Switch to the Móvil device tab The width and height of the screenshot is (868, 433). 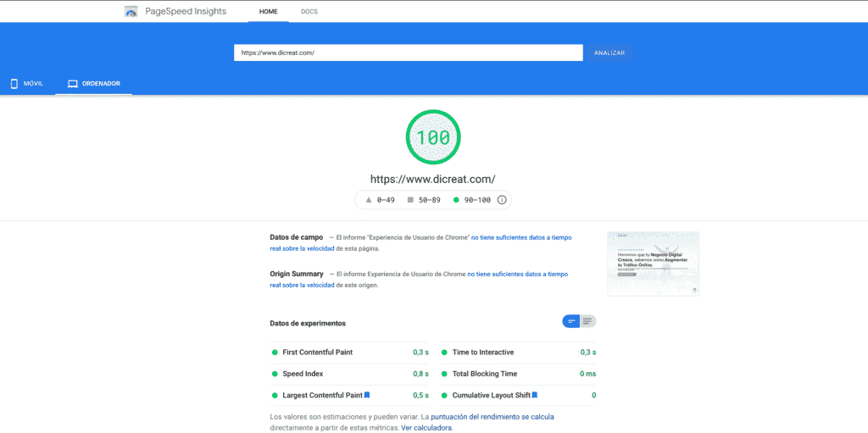[x=26, y=84]
